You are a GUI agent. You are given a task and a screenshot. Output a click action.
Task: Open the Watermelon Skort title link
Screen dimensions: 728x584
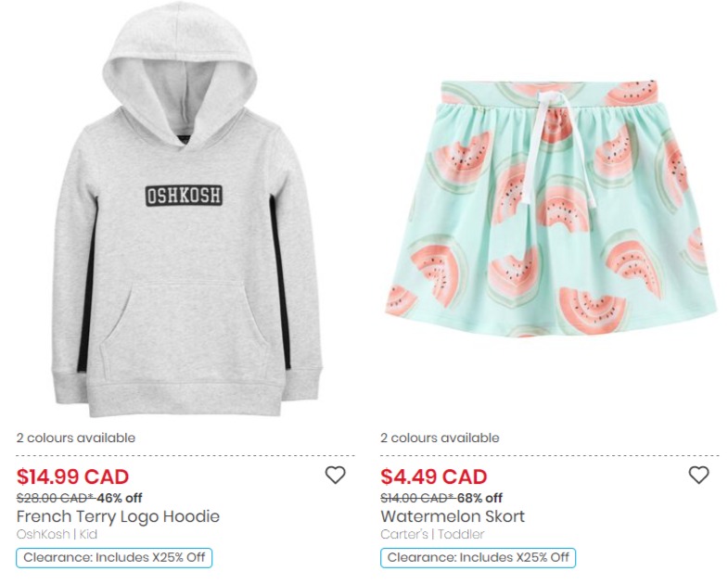pyautogui.click(x=453, y=516)
